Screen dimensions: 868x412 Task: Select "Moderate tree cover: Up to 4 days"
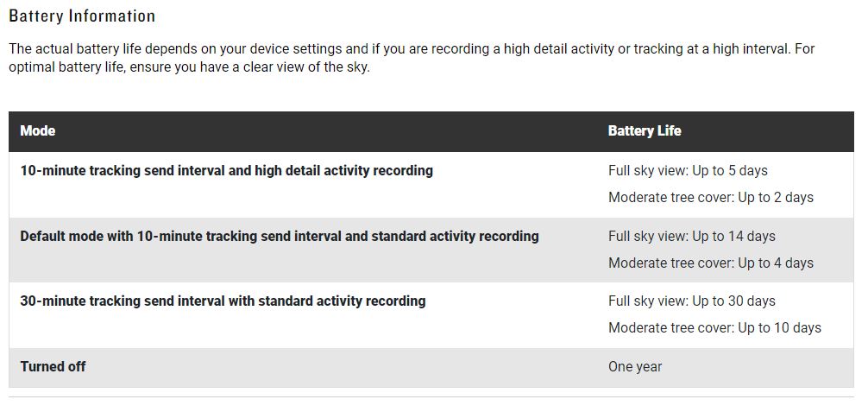[x=710, y=263]
